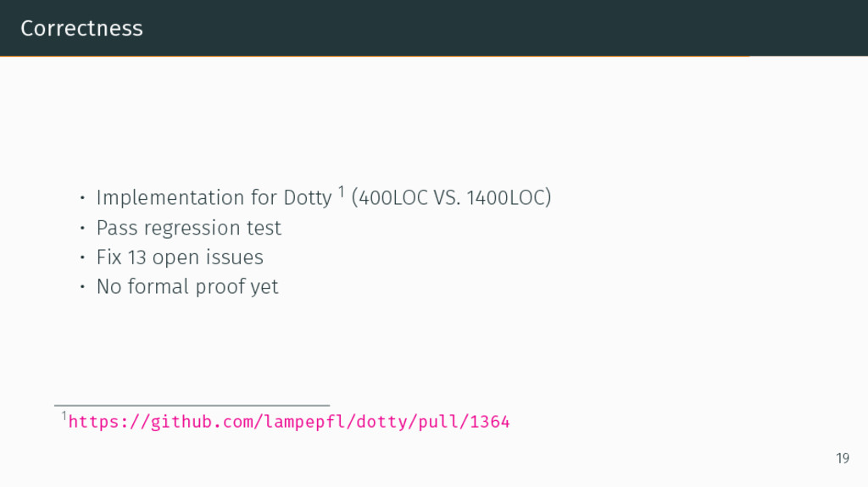This screenshot has width=868, height=487.
Task: Click the footnote number before the URL
Action: pyautogui.click(x=64, y=417)
